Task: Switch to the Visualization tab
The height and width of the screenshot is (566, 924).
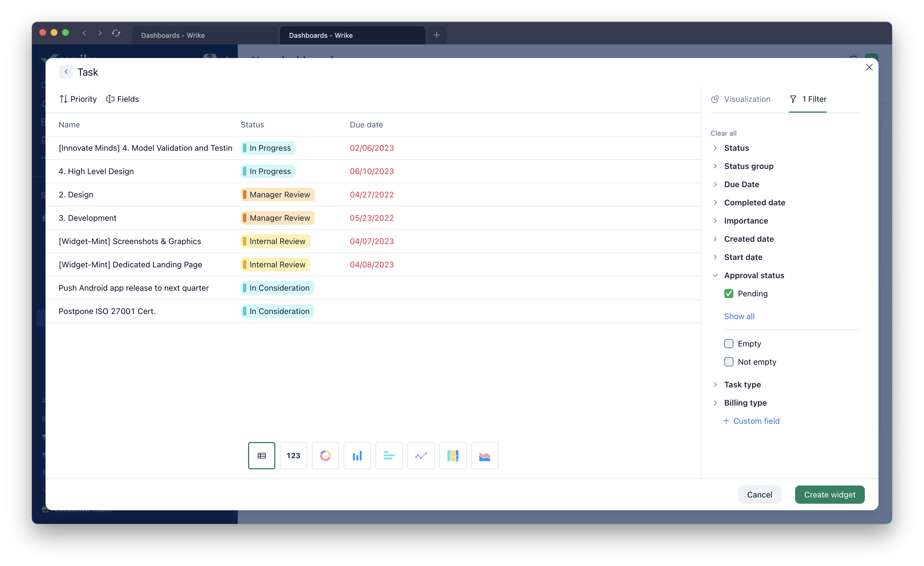Action: 741,99
